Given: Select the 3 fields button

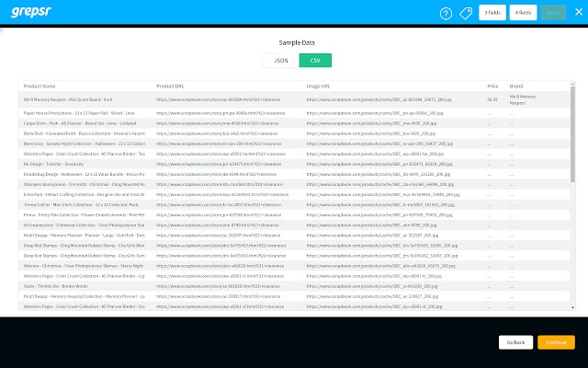Looking at the screenshot, I should pos(492,12).
